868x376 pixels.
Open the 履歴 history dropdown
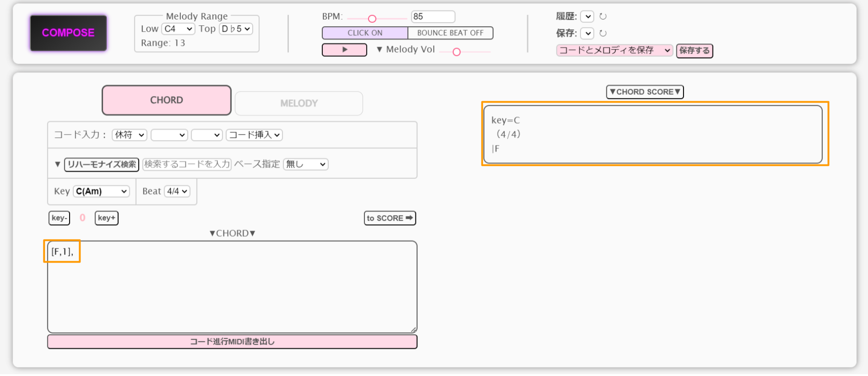587,17
